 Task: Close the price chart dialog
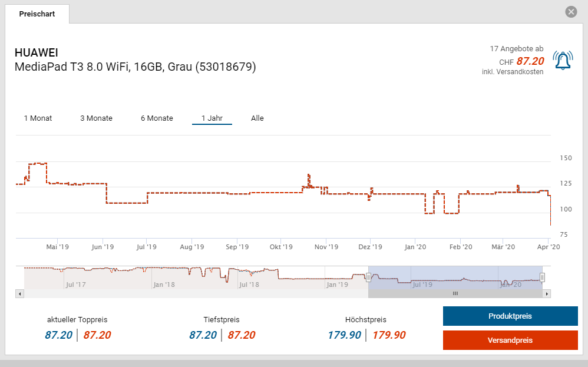pyautogui.click(x=570, y=12)
